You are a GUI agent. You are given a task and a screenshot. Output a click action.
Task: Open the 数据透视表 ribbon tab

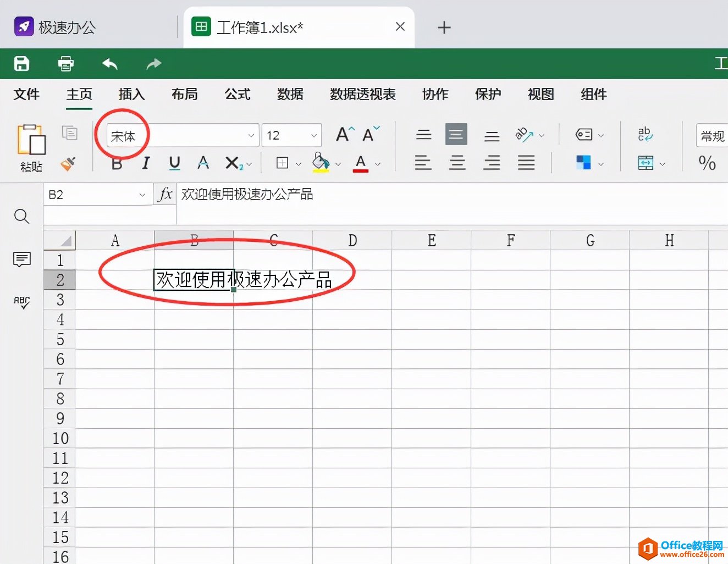coord(362,94)
